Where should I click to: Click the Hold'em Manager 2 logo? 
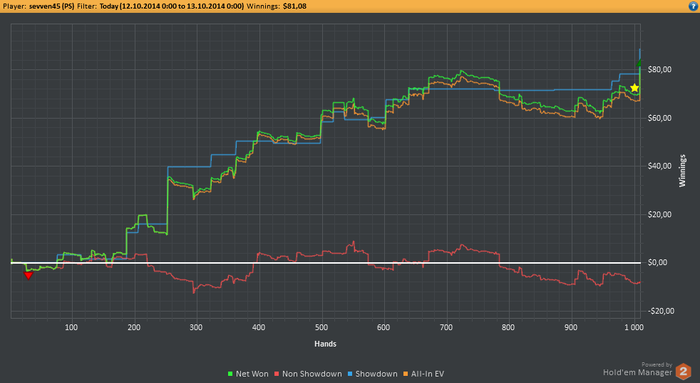683,371
